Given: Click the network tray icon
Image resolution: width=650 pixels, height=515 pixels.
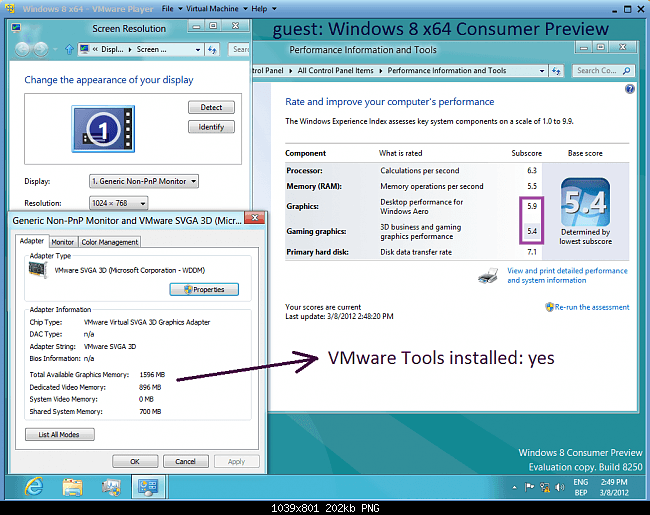Looking at the screenshot, I should click(545, 487).
